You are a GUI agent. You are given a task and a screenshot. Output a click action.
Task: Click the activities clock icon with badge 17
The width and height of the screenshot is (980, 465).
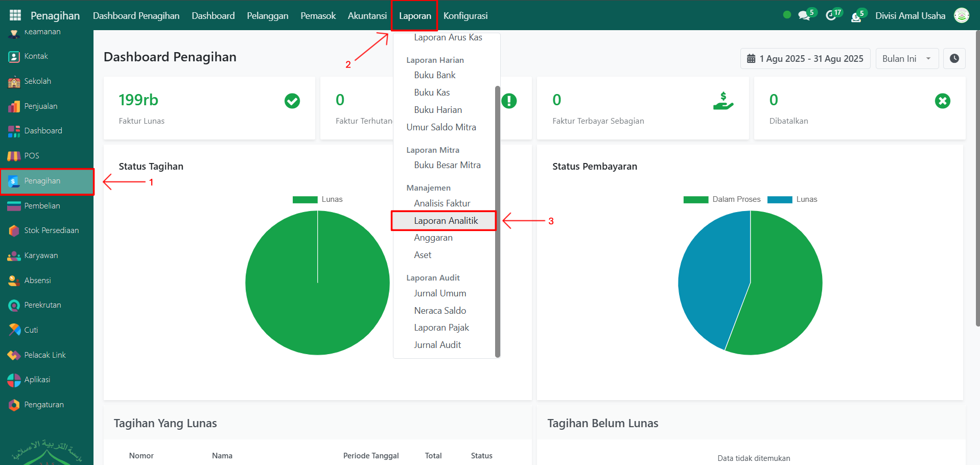click(831, 15)
